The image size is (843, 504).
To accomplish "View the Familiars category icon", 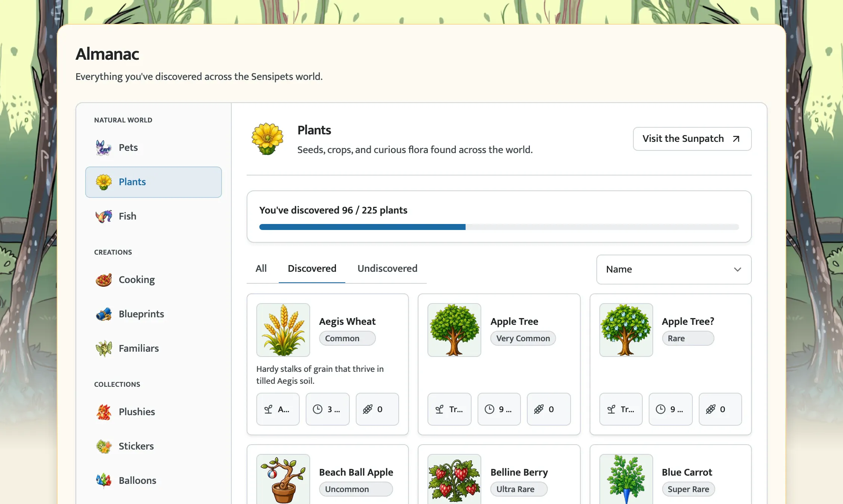I will pos(104,349).
